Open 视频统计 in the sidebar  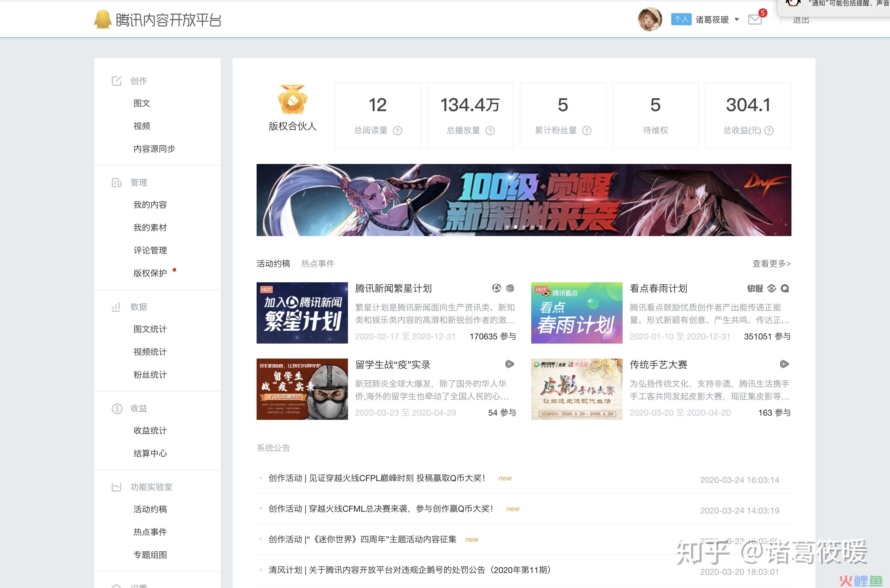(150, 352)
